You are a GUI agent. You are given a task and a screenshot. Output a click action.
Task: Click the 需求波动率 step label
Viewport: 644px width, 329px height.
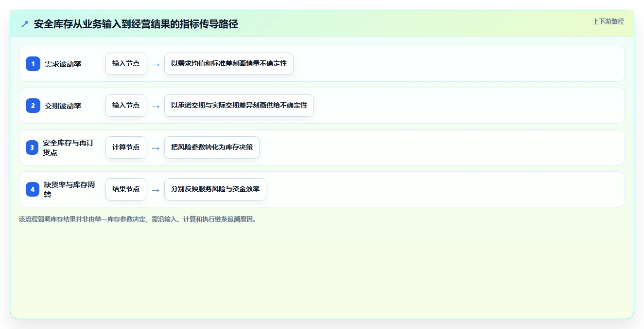point(63,64)
